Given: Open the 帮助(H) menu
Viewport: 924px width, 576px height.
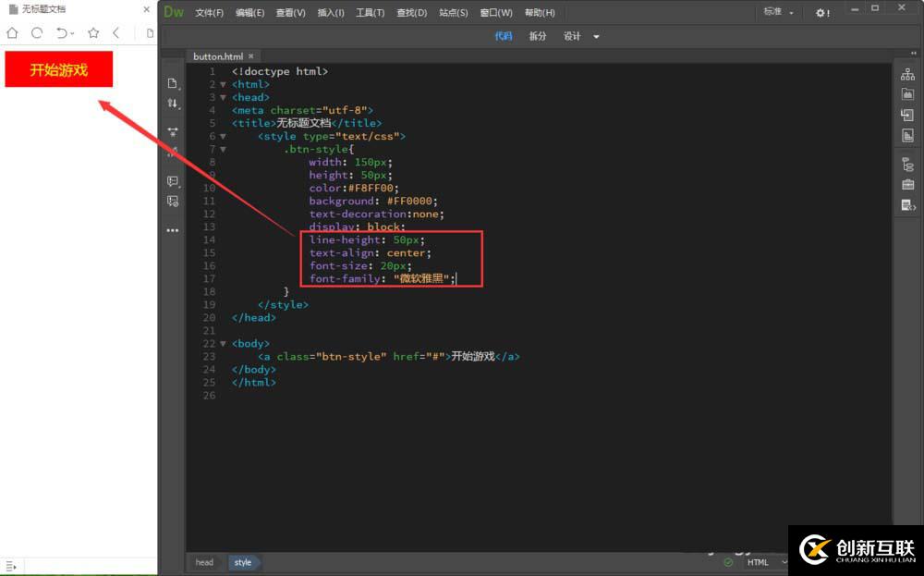Looking at the screenshot, I should (540, 12).
